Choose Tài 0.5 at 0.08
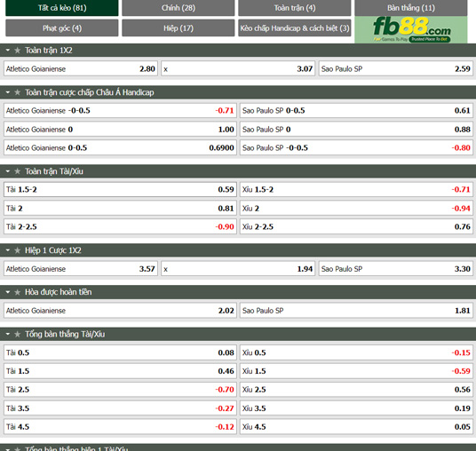Image resolution: width=476 pixels, height=451 pixels. (x=120, y=352)
